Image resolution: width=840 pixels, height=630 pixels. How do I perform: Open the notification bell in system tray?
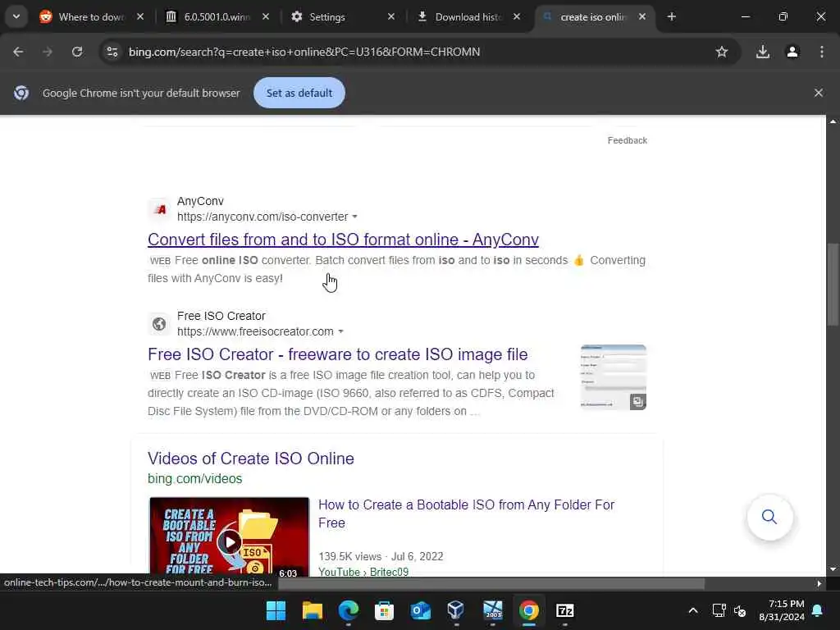click(x=818, y=610)
